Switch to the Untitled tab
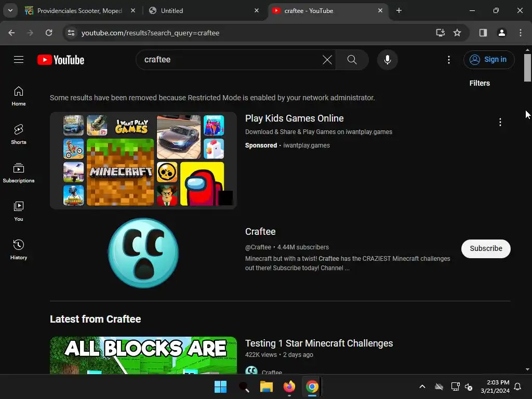 click(x=205, y=10)
